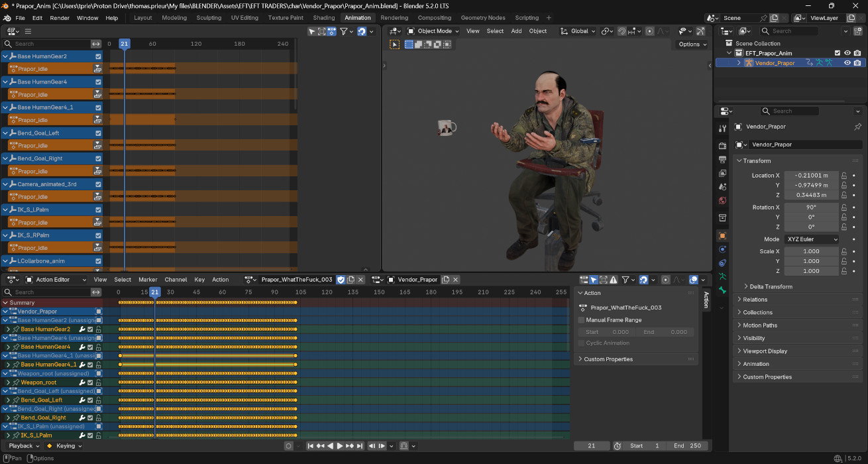Open Action Editor mode dropdown
The image size is (868, 464).
tap(56, 280)
